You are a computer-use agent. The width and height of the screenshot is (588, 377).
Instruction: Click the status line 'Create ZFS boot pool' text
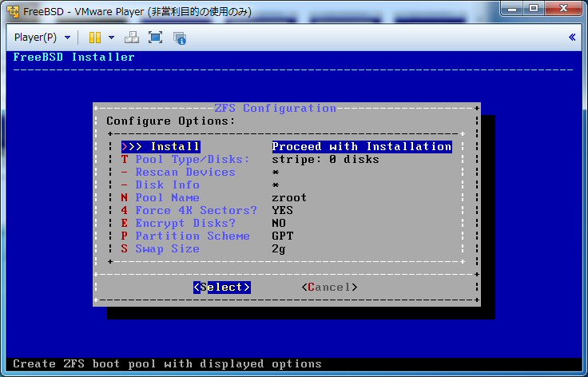167,364
